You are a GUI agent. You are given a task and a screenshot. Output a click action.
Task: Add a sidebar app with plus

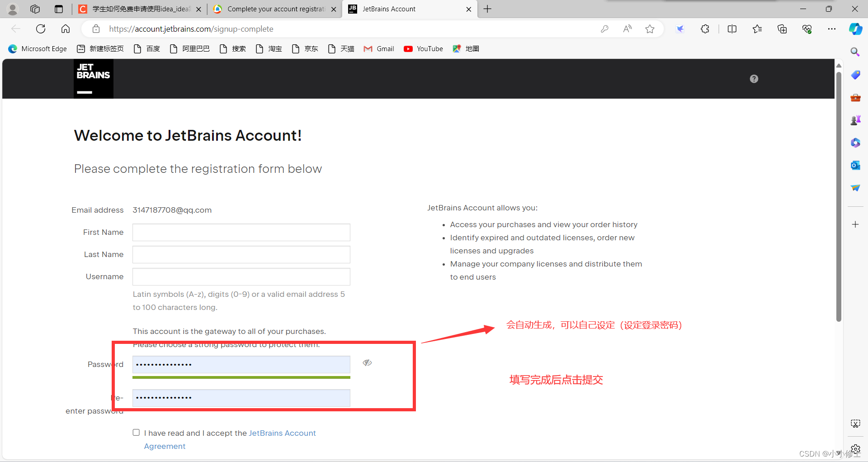(x=855, y=224)
